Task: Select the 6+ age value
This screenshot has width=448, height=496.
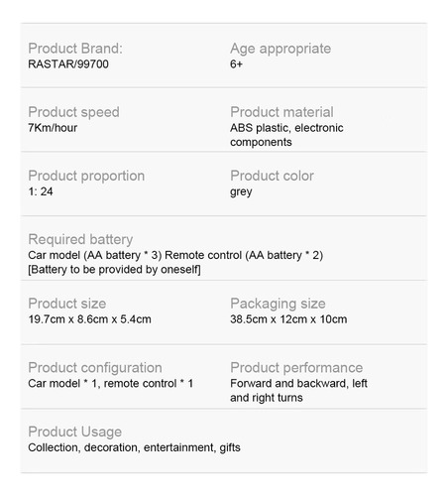Action: pyautogui.click(x=236, y=64)
